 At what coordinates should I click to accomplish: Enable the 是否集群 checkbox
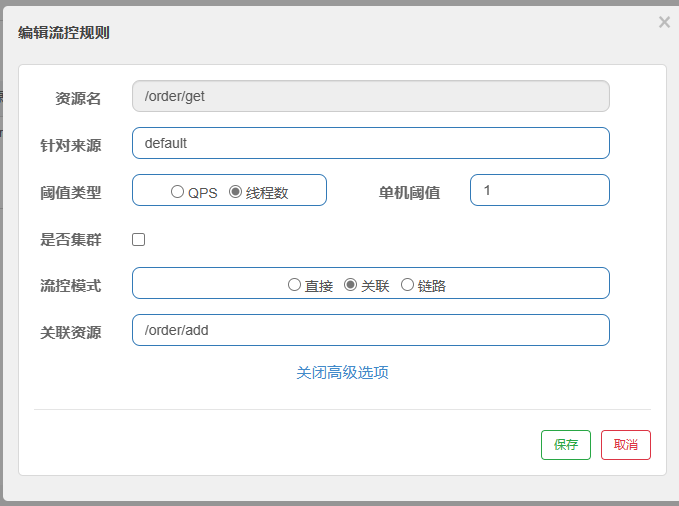pos(139,240)
